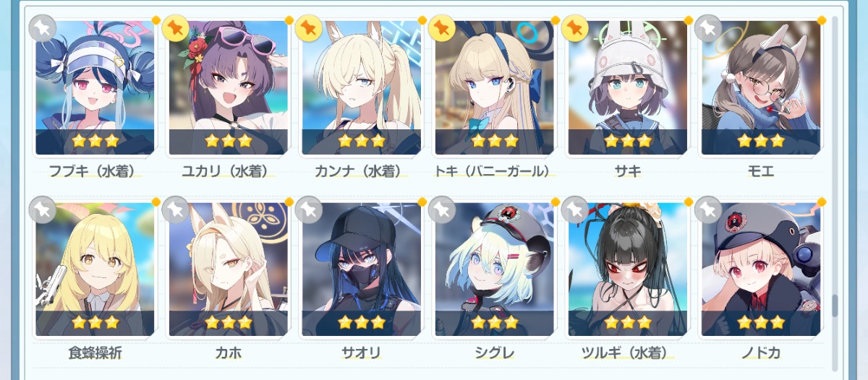Click the トキ(バニーガール) name label

tap(494, 171)
